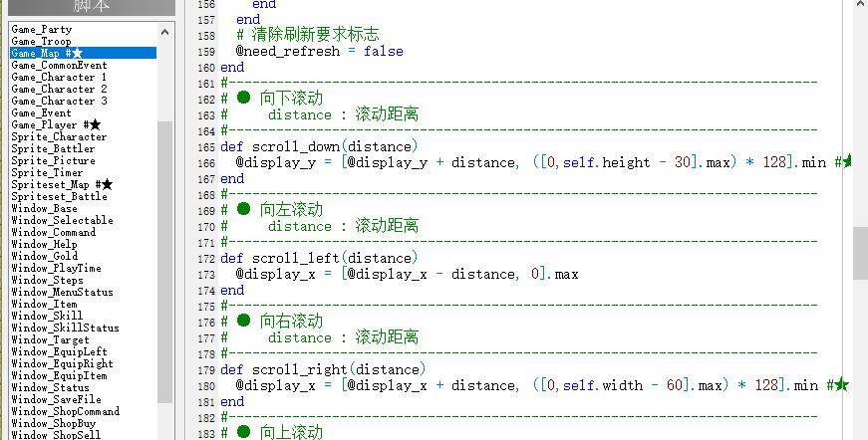The image size is (868, 440).
Task: Open Window_ShopBuy script
Action: [x=53, y=423]
